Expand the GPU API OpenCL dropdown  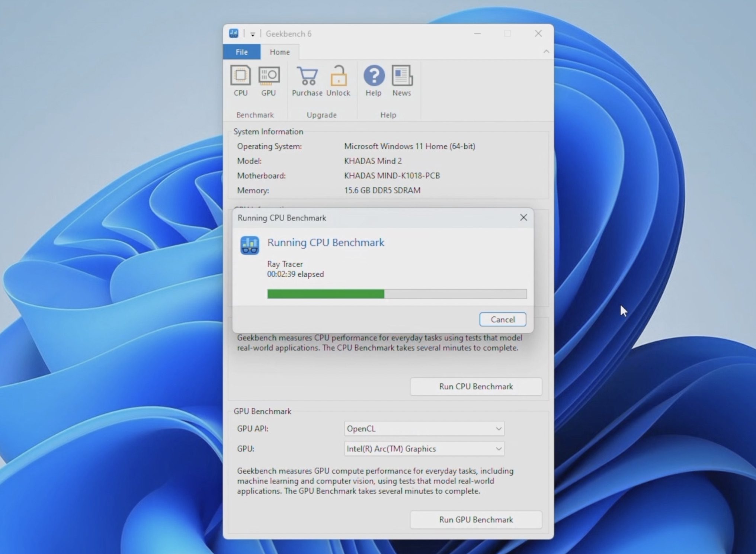(x=424, y=429)
